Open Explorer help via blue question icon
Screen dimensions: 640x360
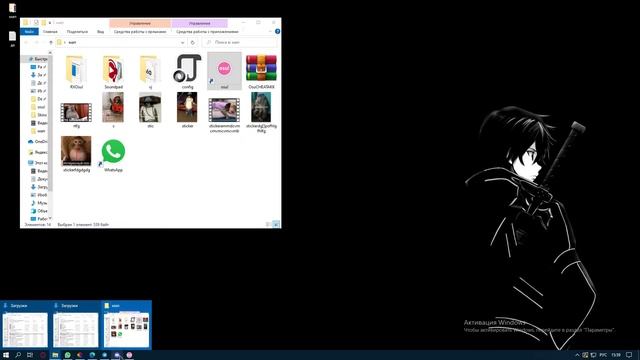278,31
